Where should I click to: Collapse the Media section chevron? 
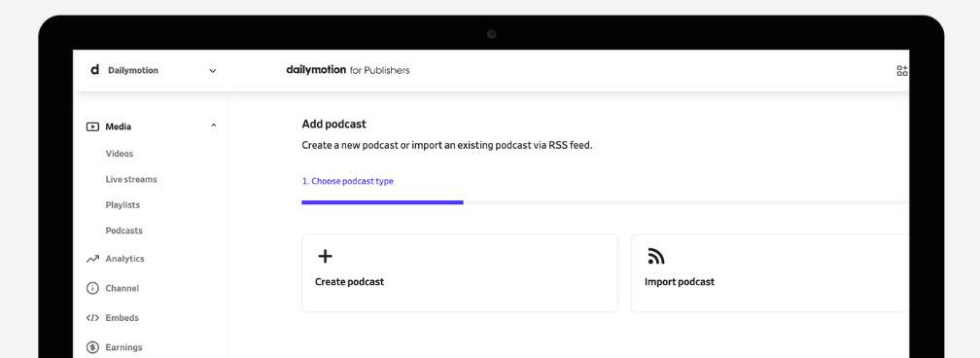pyautogui.click(x=214, y=125)
